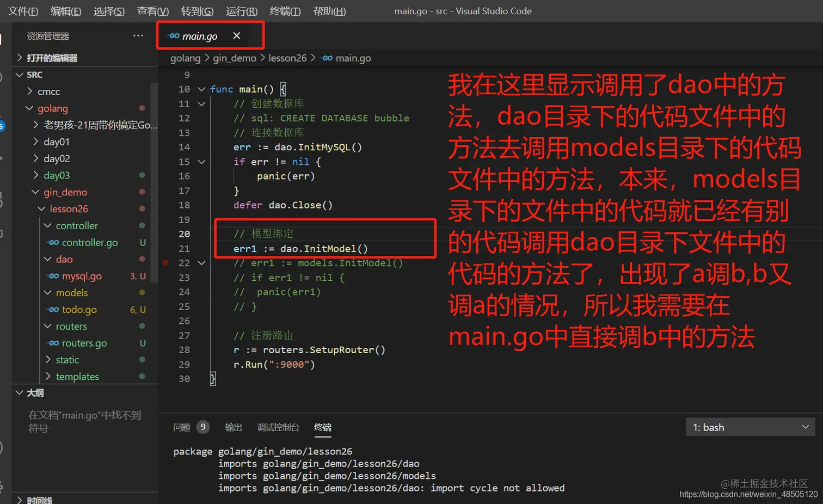Viewport: 823px width, 504px height.
Task: Expand the templates folder
Action: pyautogui.click(x=77, y=377)
